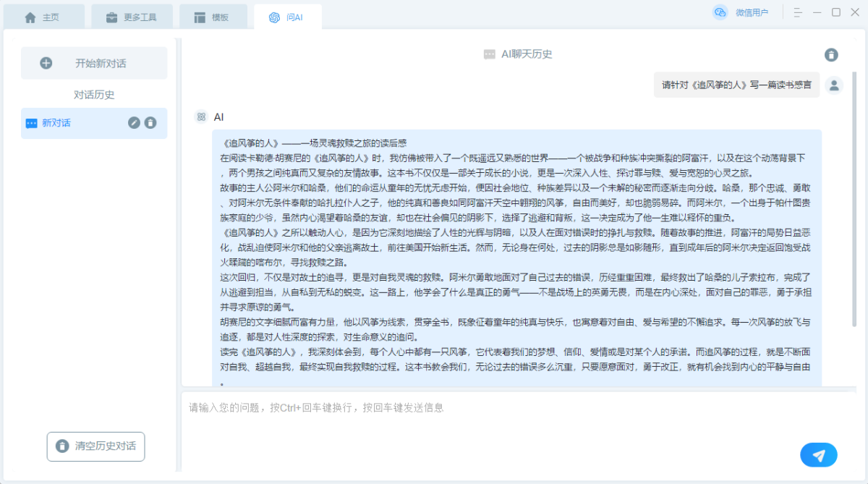The height and width of the screenshot is (484, 868).
Task: Maximize the application window
Action: 836,12
